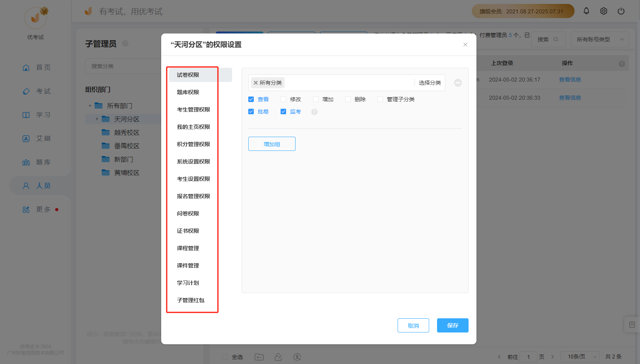Select the 报名管理权限 tab
This screenshot has width=640, height=364.
pyautogui.click(x=201, y=196)
